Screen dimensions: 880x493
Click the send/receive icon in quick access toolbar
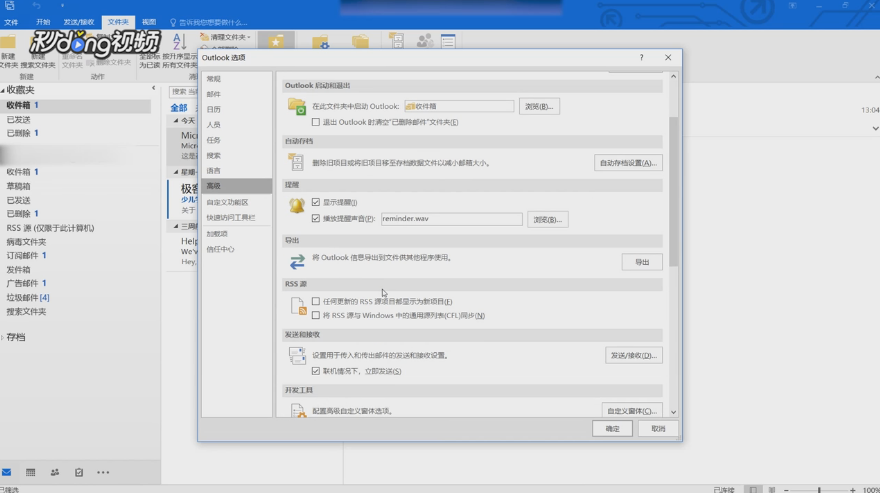tap(10, 6)
